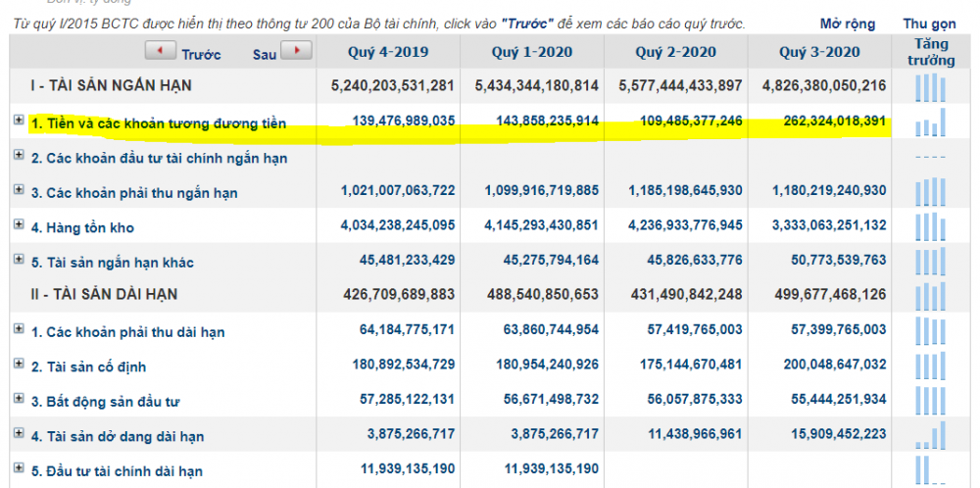980x488 pixels.
Task: Expand the Tài sản cố định row
Action: [19, 363]
